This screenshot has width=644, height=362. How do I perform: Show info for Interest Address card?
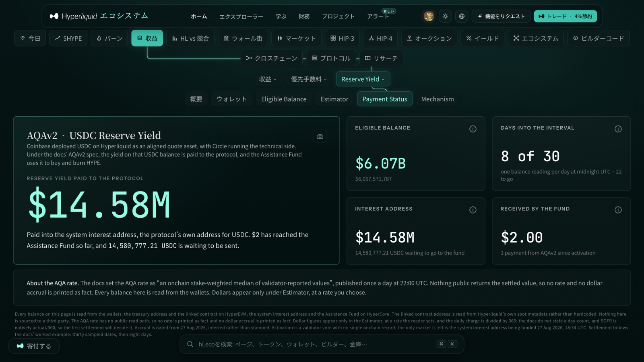click(x=473, y=210)
